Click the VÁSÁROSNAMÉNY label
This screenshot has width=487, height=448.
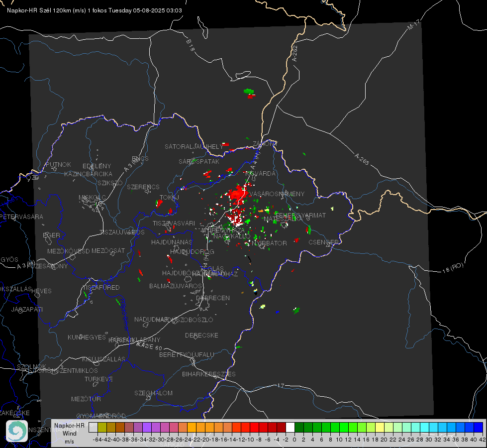(277, 194)
